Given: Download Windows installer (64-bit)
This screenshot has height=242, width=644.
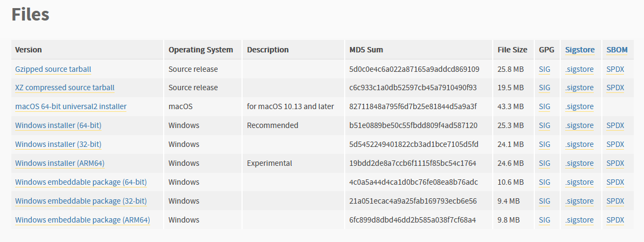Looking at the screenshot, I should point(58,125).
